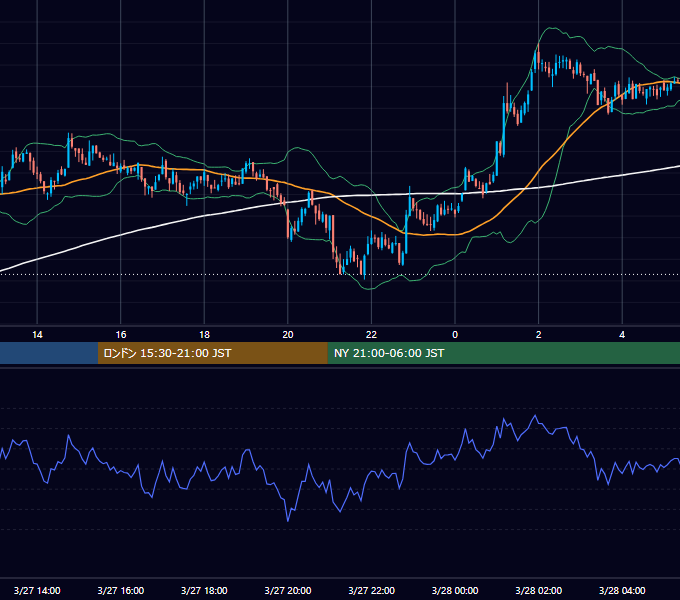Click the NY 21:00-06:00 JST session bar
The image size is (680, 600).
point(503,353)
